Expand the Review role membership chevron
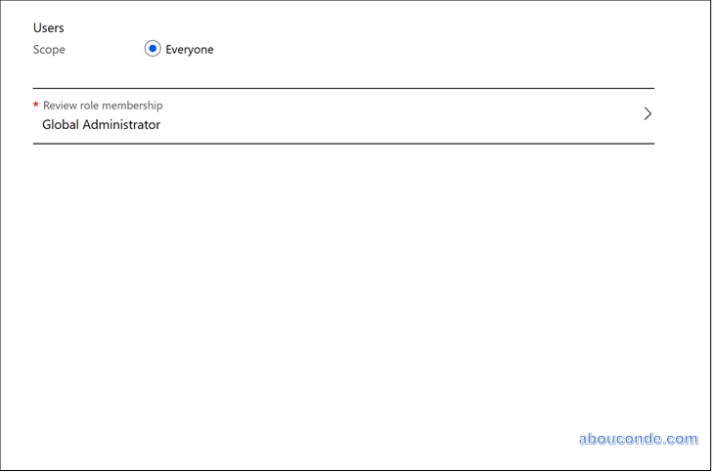 [x=647, y=114]
